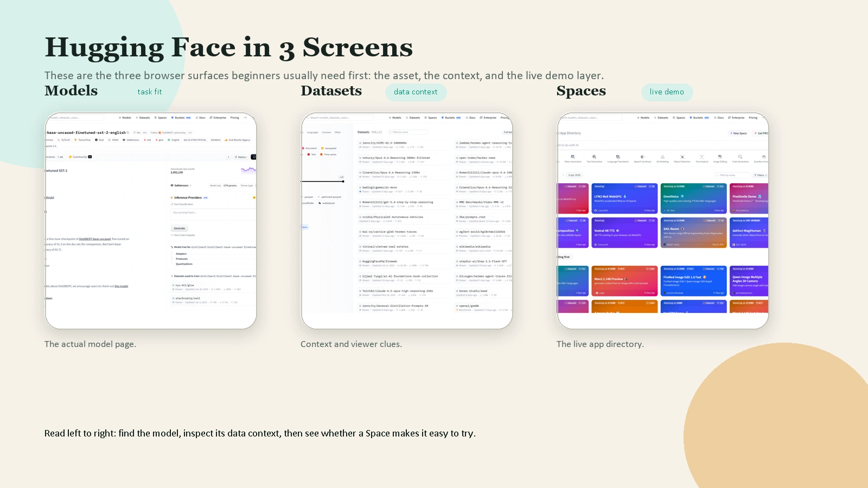The image size is (868, 488).
Task: Expand Quantizations in the model tree
Action: pyautogui.click(x=184, y=264)
